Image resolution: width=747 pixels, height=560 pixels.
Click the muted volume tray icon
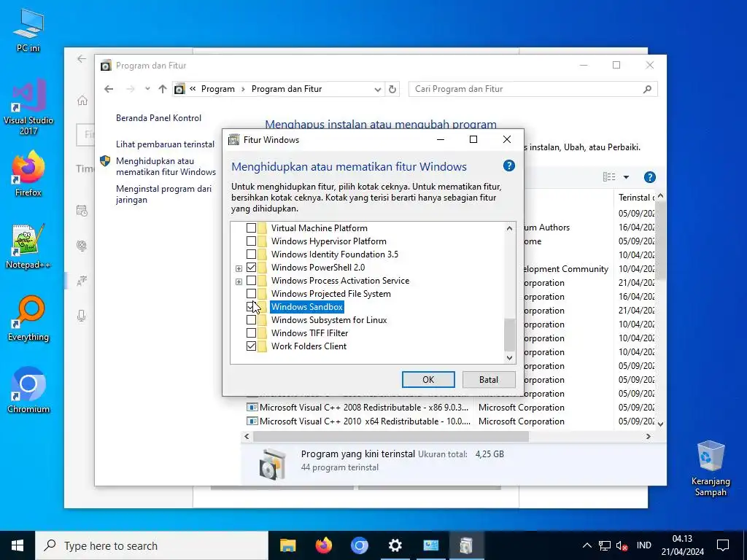622,545
